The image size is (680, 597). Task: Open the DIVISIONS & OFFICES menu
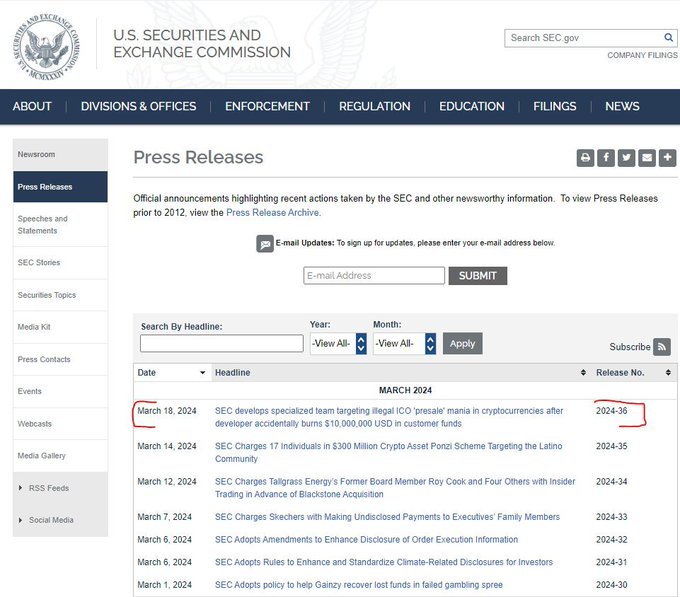[x=138, y=106]
